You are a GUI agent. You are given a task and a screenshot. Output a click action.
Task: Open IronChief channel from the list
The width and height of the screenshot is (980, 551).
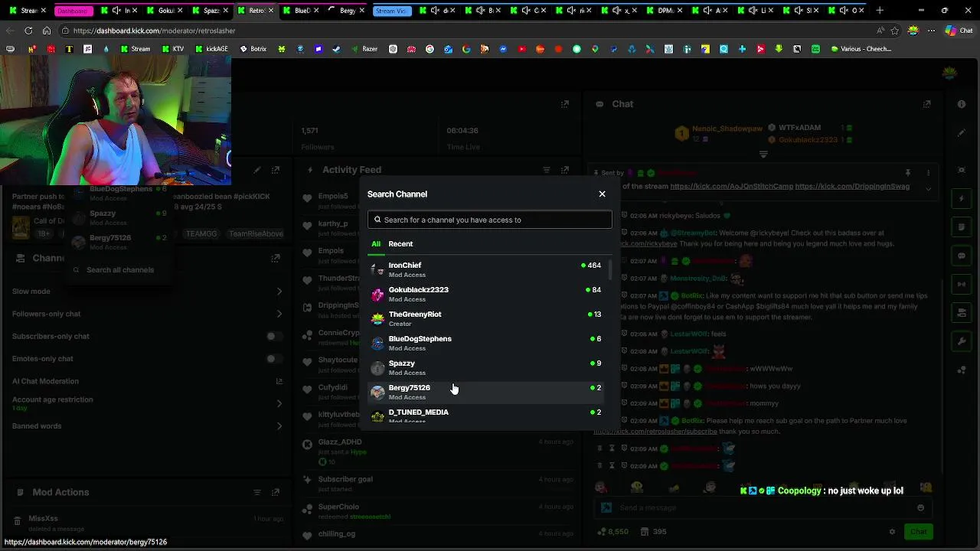pyautogui.click(x=488, y=269)
